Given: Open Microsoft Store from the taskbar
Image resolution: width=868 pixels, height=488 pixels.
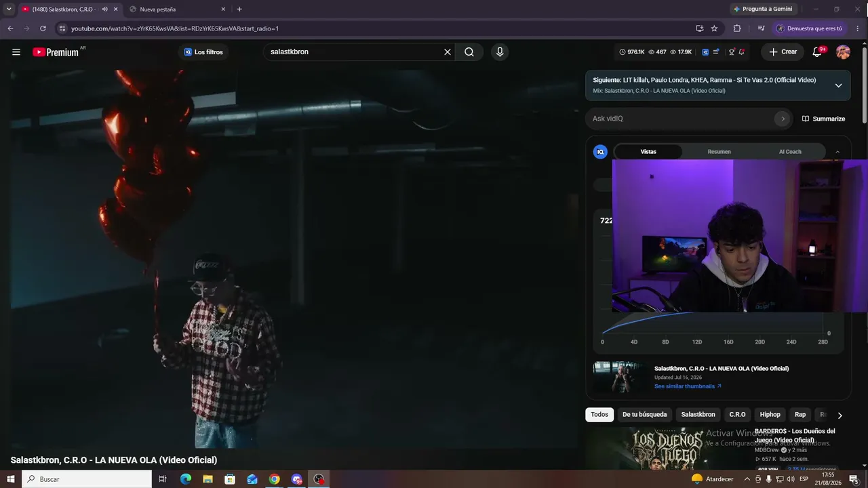Looking at the screenshot, I should pos(230,479).
